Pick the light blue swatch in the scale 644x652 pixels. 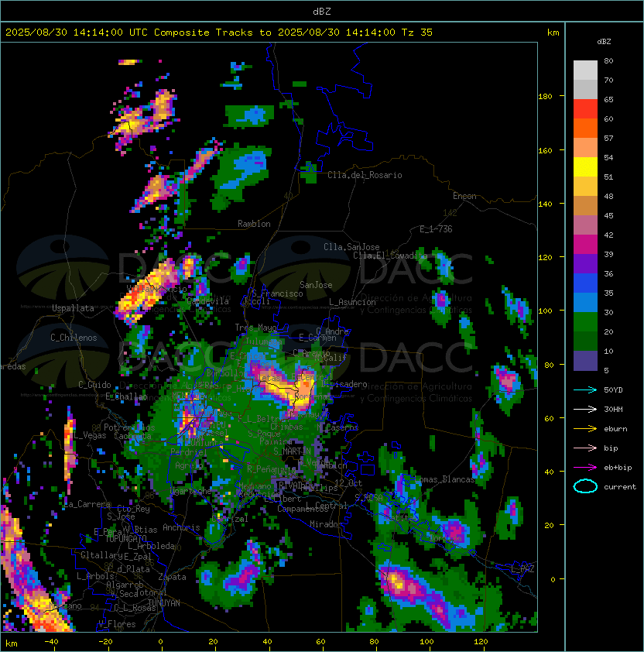pyautogui.click(x=585, y=302)
